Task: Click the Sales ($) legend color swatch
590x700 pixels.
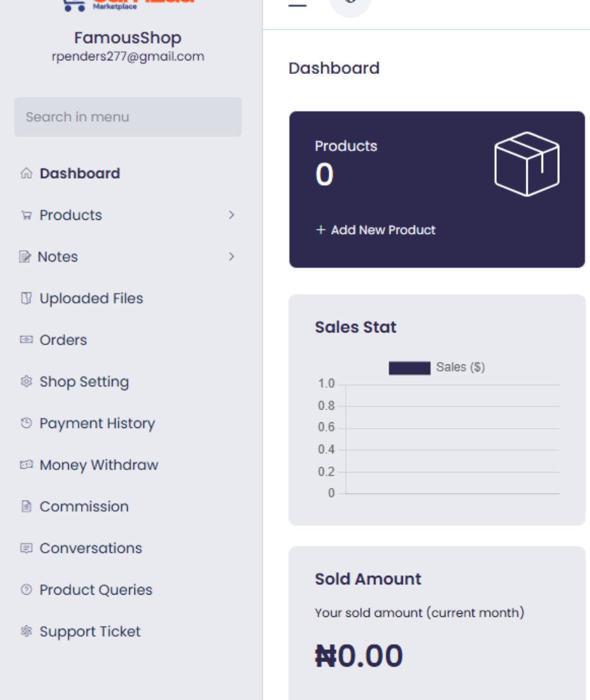Action: 409,368
